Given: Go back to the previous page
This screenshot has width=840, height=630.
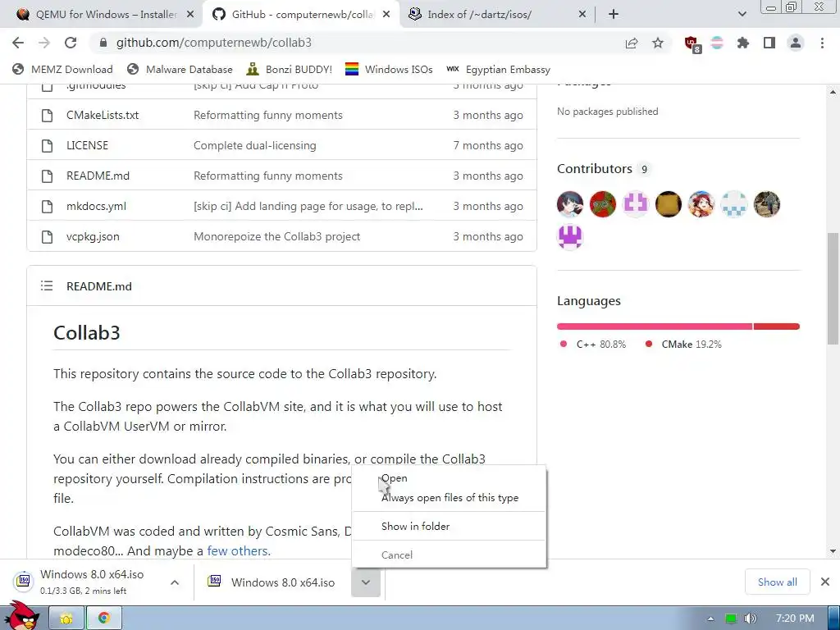Looking at the screenshot, I should [x=18, y=43].
